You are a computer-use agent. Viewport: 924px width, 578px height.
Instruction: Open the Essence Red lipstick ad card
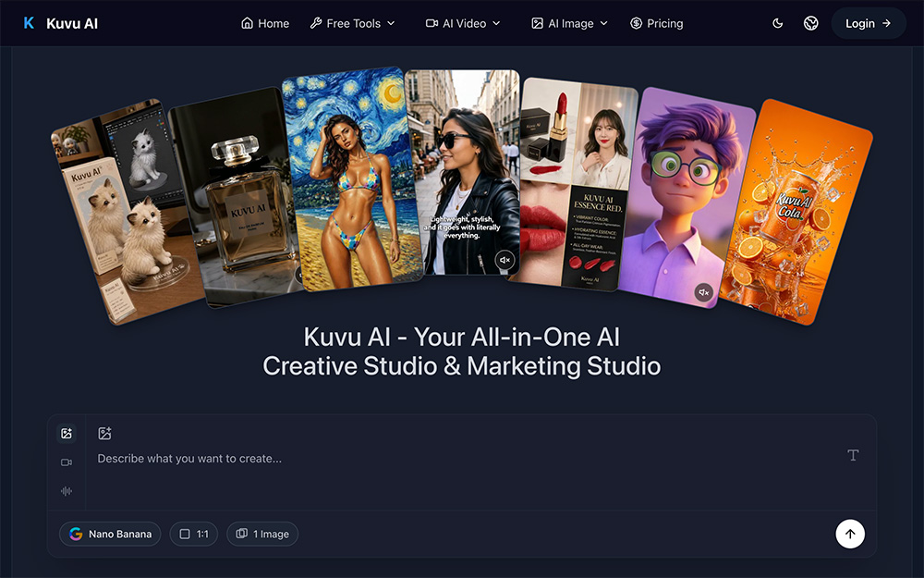tap(572, 185)
